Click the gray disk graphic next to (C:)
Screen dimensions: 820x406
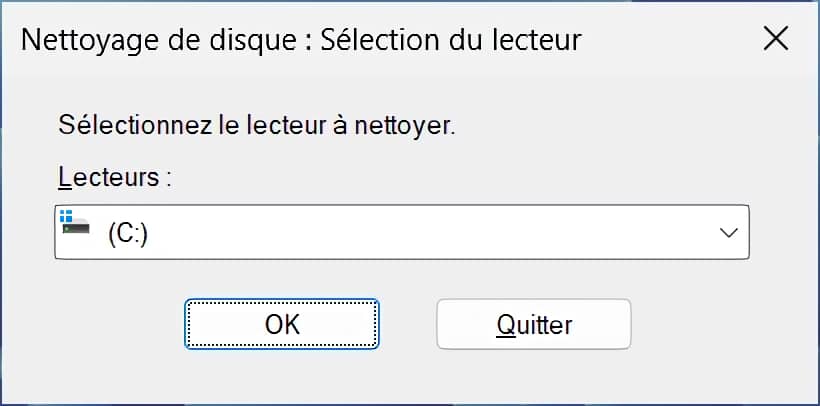point(76,228)
